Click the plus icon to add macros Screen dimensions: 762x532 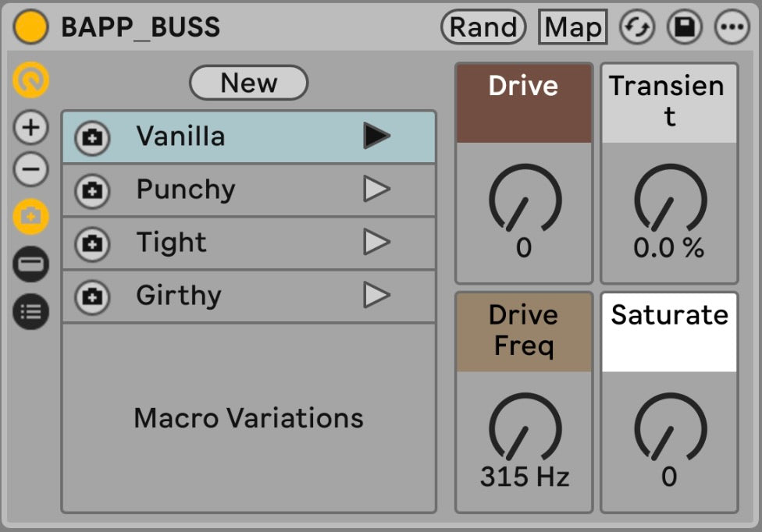(x=31, y=127)
